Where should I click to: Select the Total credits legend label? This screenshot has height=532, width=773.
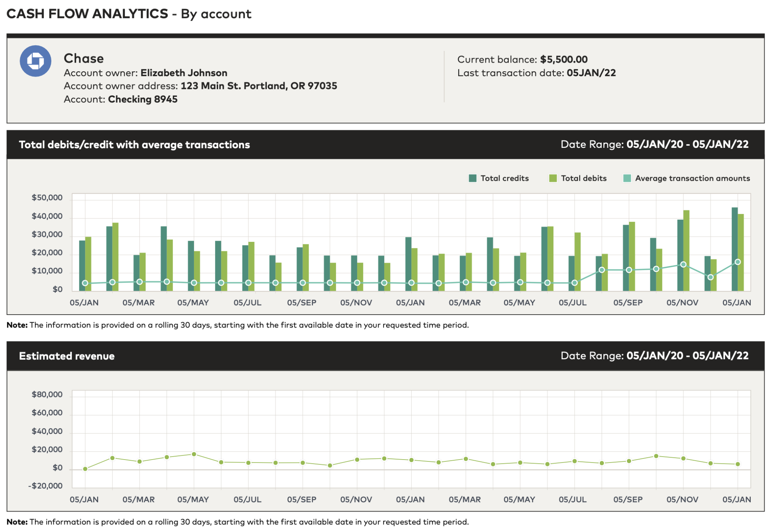504,178
